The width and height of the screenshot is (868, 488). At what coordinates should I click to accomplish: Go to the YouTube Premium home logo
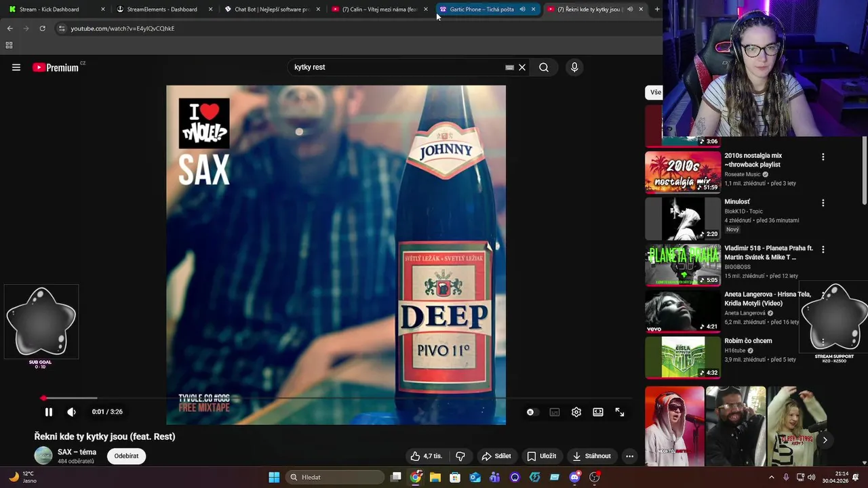56,67
